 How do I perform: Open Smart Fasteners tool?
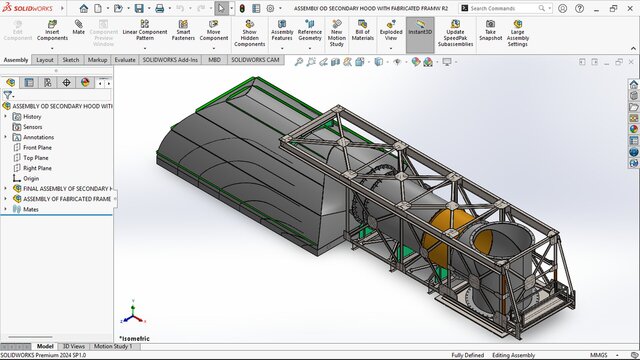tap(183, 30)
